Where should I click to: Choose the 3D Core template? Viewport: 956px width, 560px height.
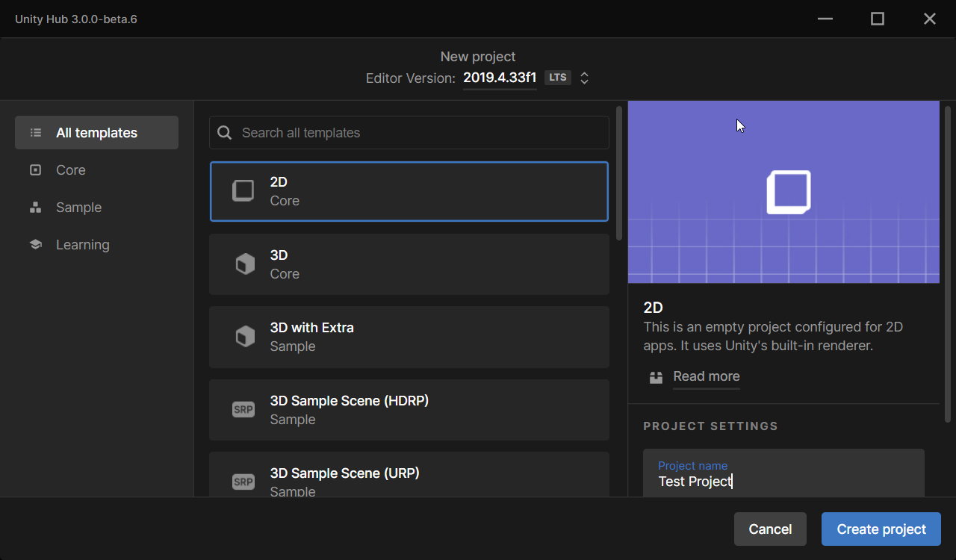409,264
